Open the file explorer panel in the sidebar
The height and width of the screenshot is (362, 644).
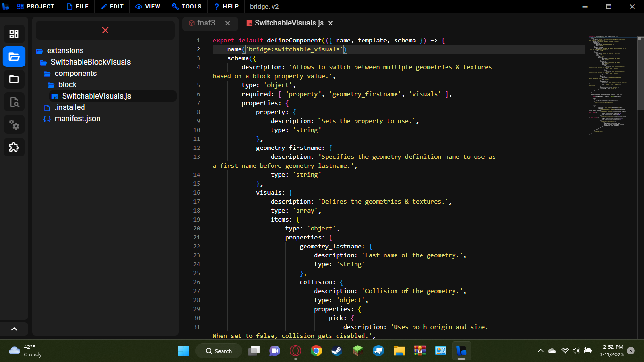[14, 57]
